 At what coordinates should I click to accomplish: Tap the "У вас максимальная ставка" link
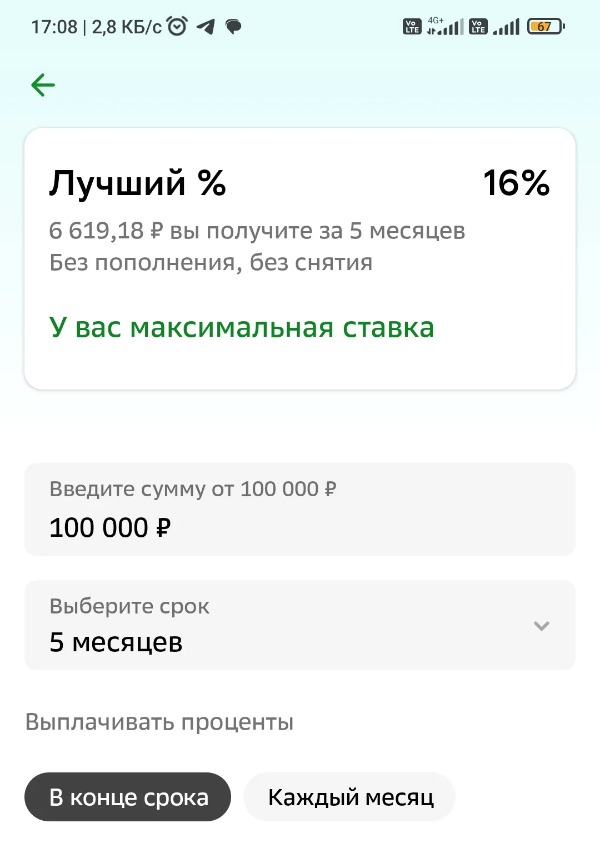[242, 327]
